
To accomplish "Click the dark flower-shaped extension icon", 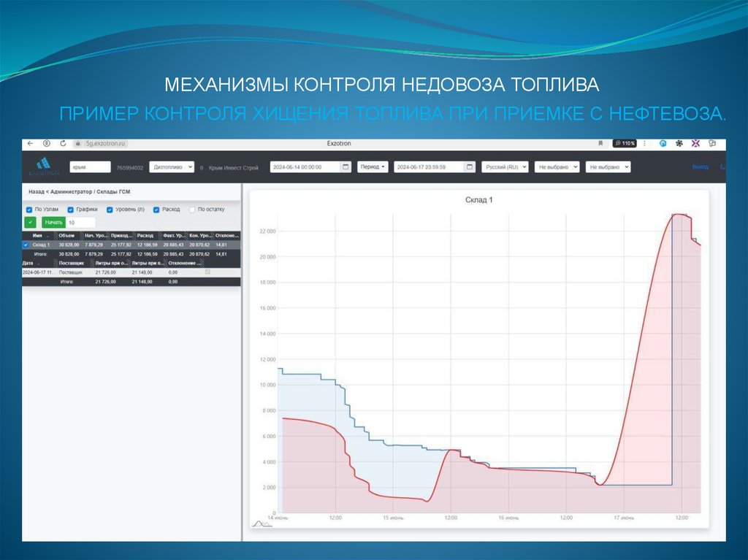I will [679, 143].
